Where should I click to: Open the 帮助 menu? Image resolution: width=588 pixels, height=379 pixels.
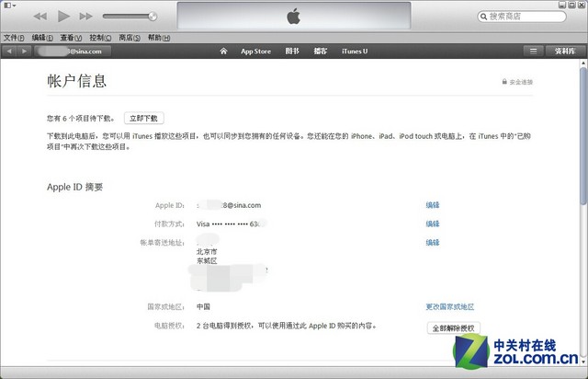[159, 38]
